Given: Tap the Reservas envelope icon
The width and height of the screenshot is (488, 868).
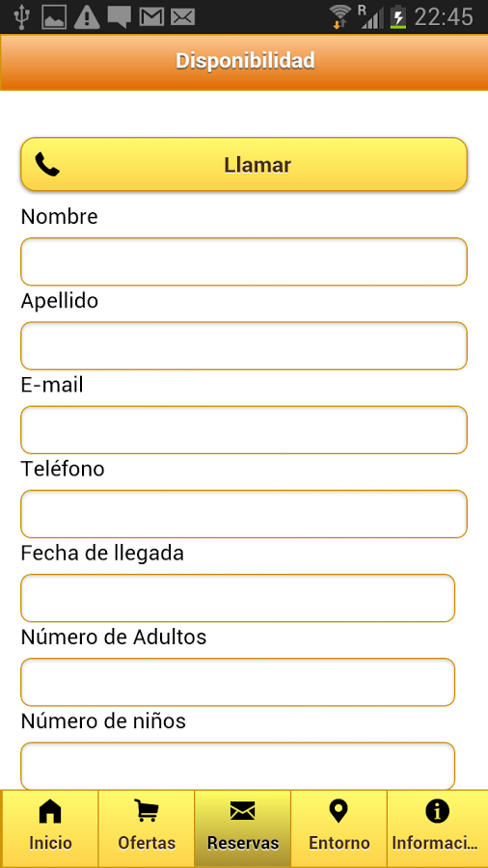Looking at the screenshot, I should 242,811.
